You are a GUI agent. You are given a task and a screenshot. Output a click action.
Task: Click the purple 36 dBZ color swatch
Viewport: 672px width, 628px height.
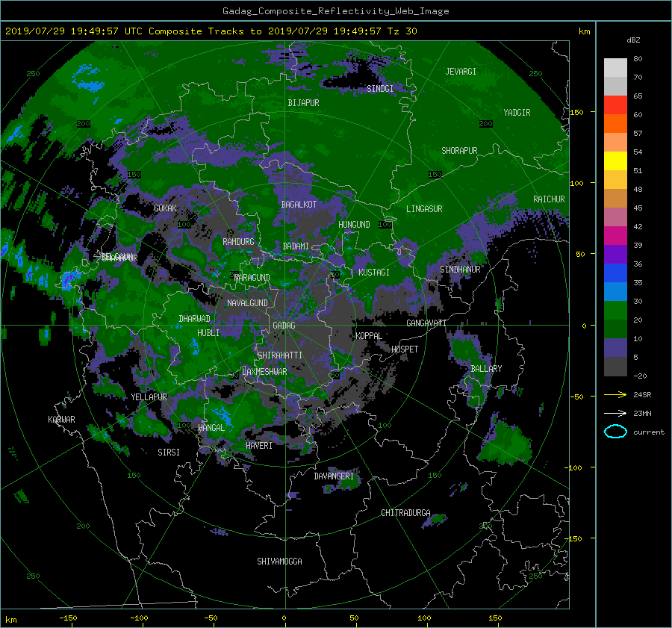(615, 254)
